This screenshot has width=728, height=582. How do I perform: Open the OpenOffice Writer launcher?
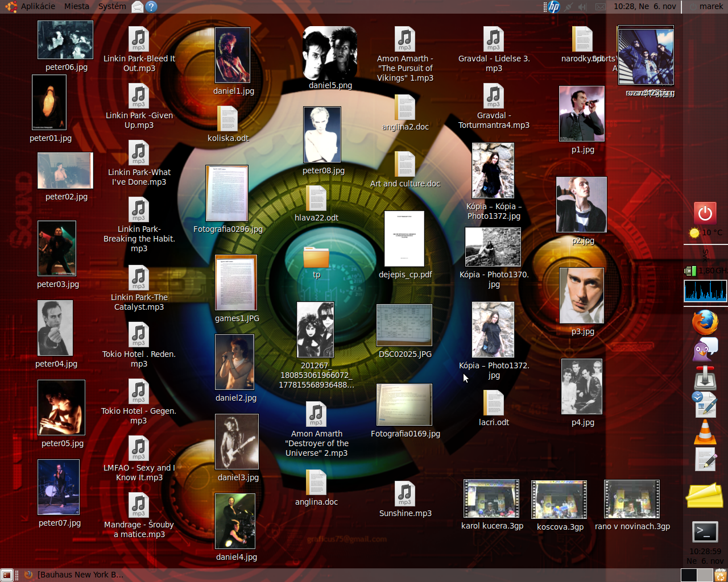click(705, 404)
